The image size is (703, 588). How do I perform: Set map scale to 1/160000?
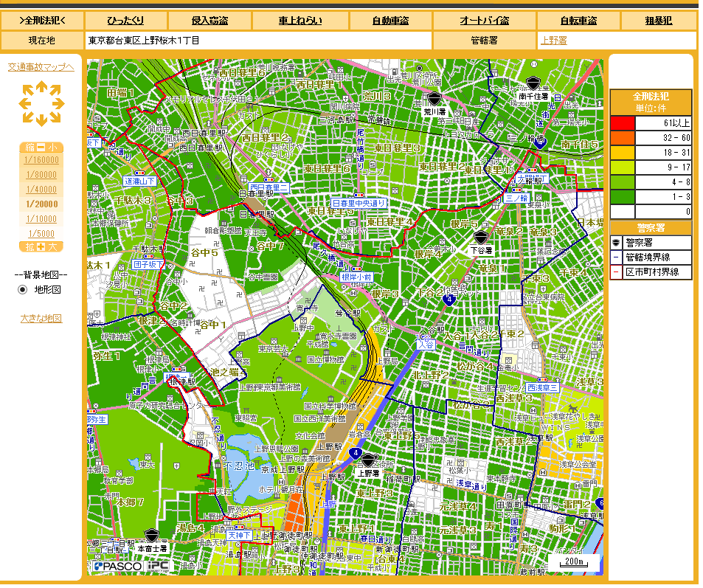pyautogui.click(x=41, y=160)
